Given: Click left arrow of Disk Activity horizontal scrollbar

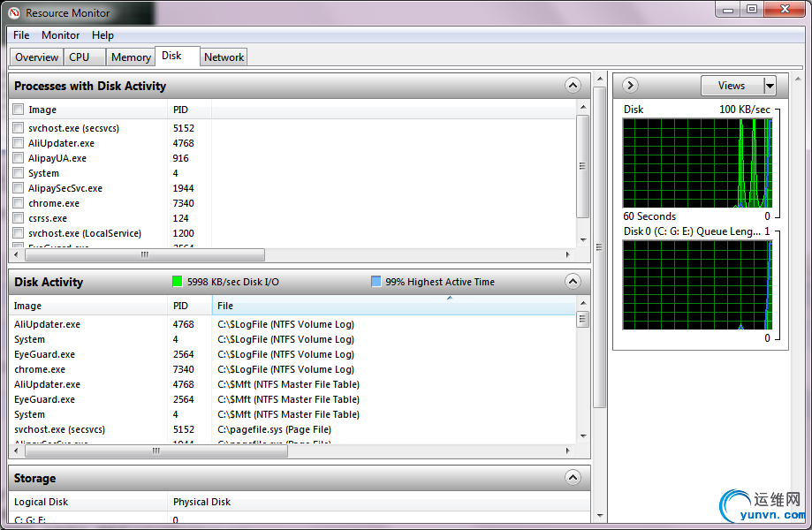Looking at the screenshot, I should 16,450.
